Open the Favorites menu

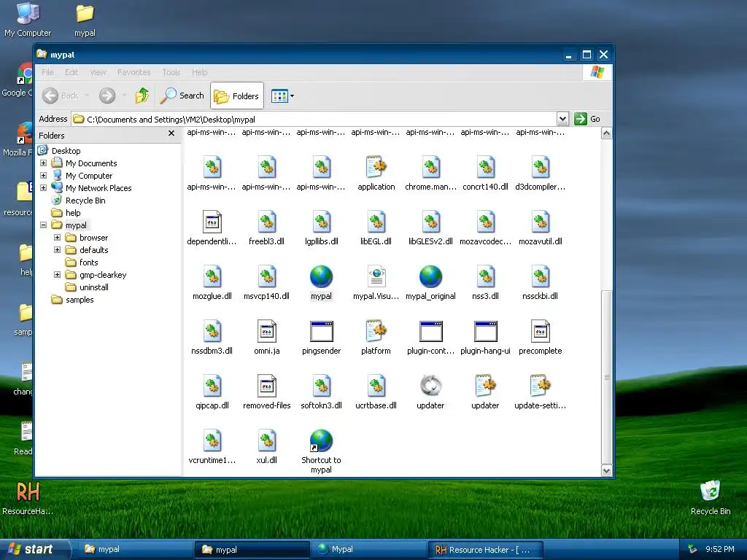[x=134, y=72]
